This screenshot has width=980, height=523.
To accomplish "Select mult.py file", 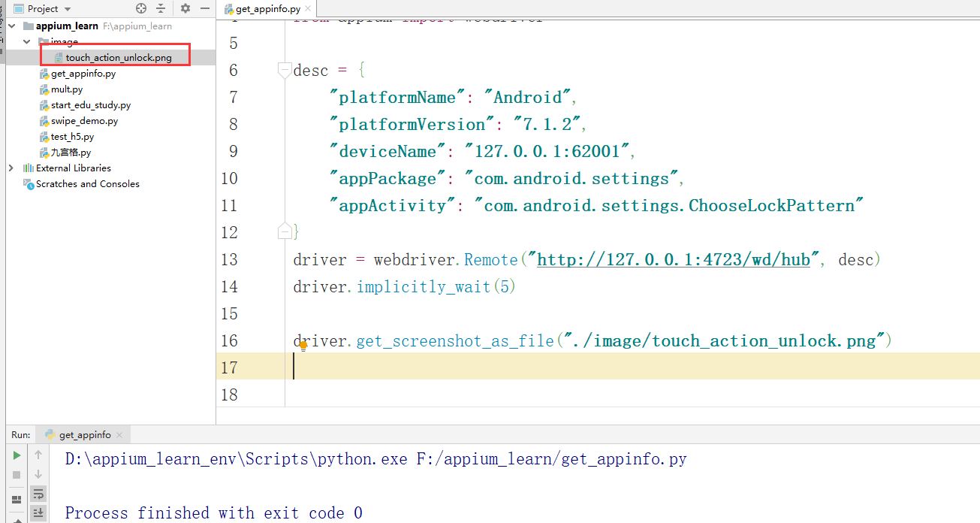I will (66, 89).
